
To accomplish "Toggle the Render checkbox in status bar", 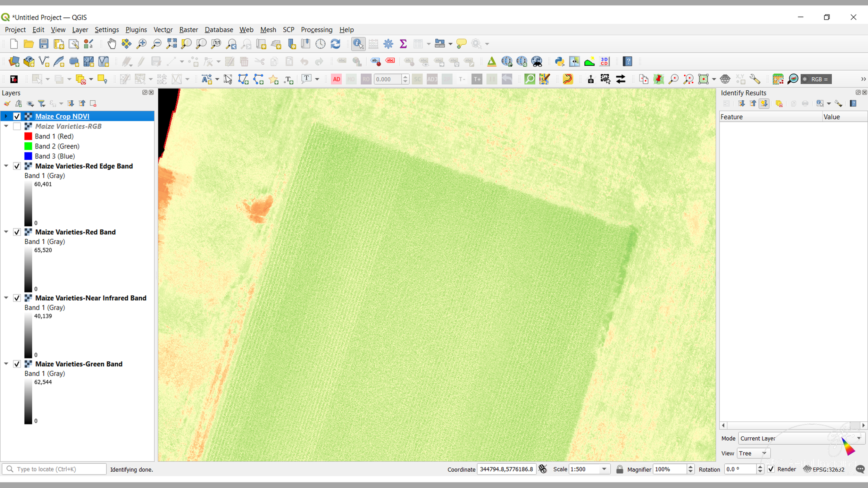I will (771, 469).
